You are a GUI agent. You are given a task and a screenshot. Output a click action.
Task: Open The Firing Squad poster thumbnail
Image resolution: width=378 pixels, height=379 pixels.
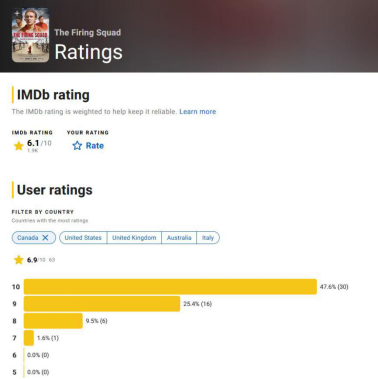coord(30,35)
